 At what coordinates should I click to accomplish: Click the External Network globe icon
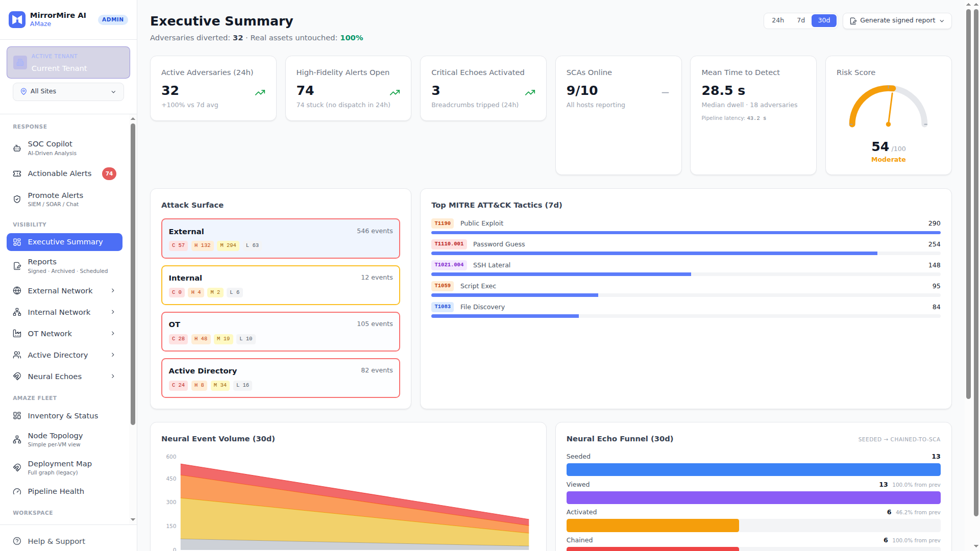17,291
